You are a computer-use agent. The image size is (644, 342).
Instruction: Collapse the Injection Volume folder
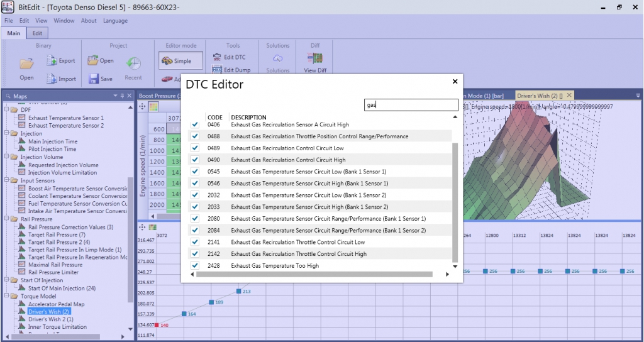point(6,157)
